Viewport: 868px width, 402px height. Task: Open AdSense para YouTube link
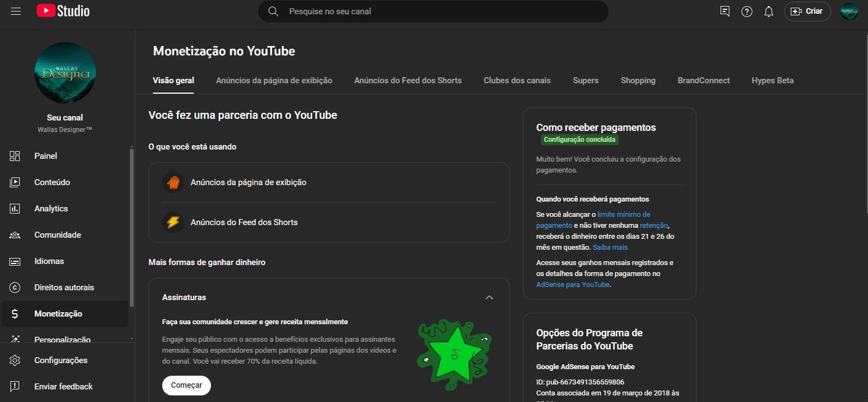(x=573, y=284)
